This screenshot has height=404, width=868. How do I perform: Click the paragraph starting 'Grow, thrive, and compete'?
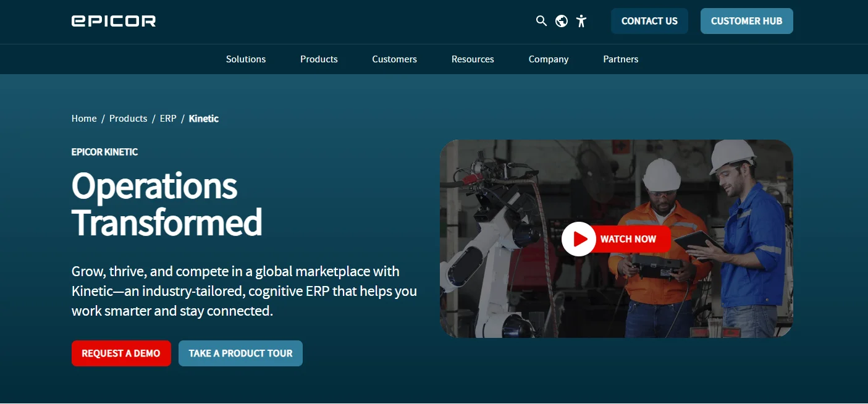[x=244, y=291]
